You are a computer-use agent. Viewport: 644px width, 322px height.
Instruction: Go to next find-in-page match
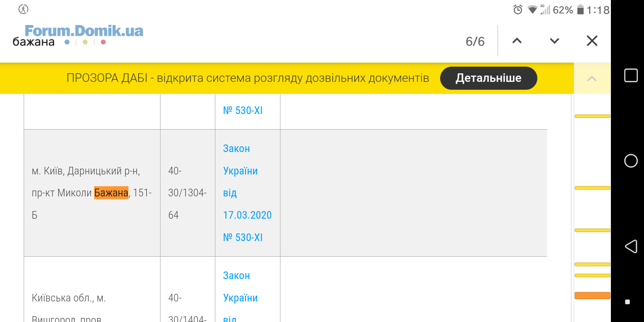tap(555, 41)
